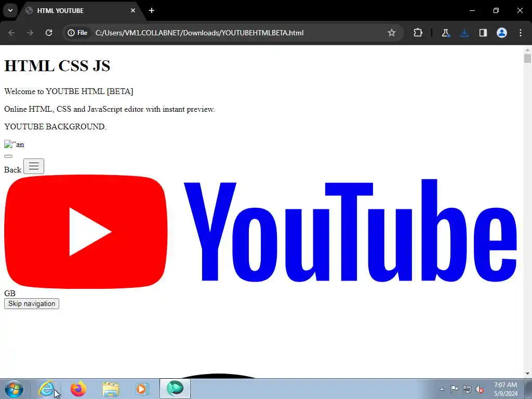Click the blue YouTube wordmark

click(351, 230)
